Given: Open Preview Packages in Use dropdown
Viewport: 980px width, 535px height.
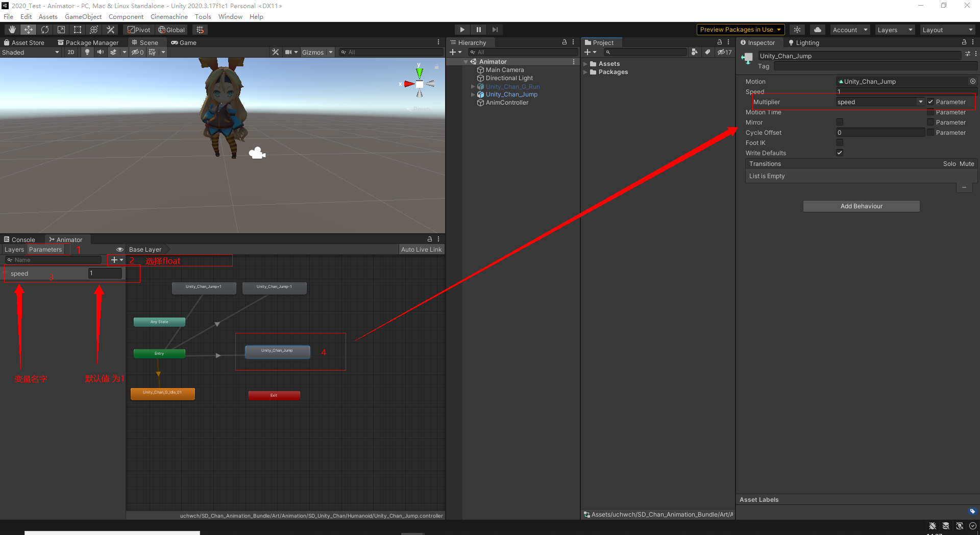Looking at the screenshot, I should [740, 30].
